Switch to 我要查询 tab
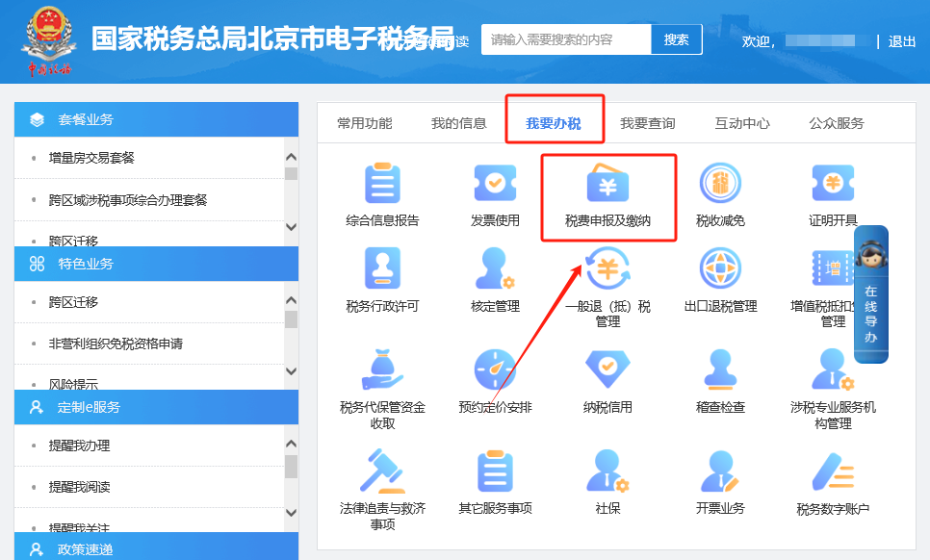 [647, 123]
